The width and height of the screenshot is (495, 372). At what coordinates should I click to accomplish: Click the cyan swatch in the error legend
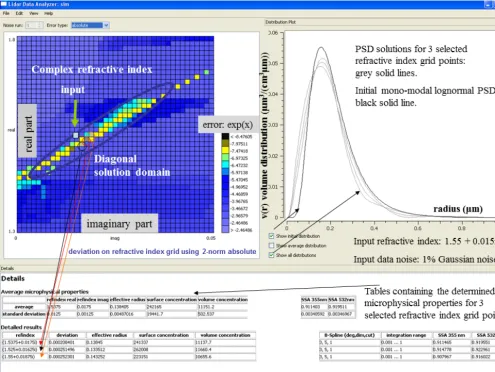click(225, 165)
